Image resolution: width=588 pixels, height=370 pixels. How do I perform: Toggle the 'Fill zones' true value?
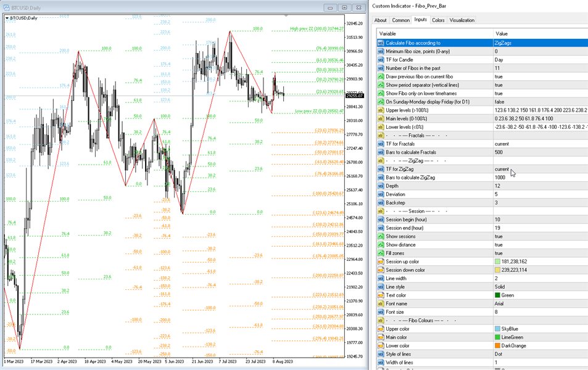(499, 253)
